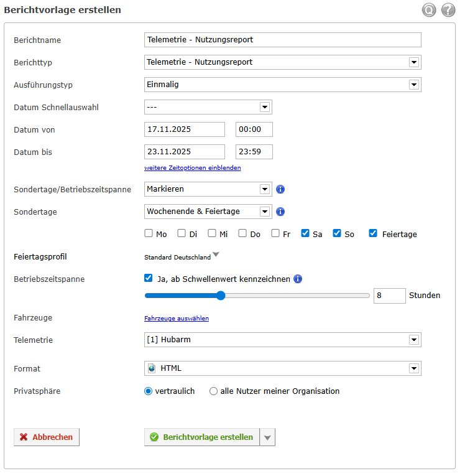Open the Ausführungstyp dropdown
This screenshot has width=470, height=476.
pyautogui.click(x=413, y=85)
